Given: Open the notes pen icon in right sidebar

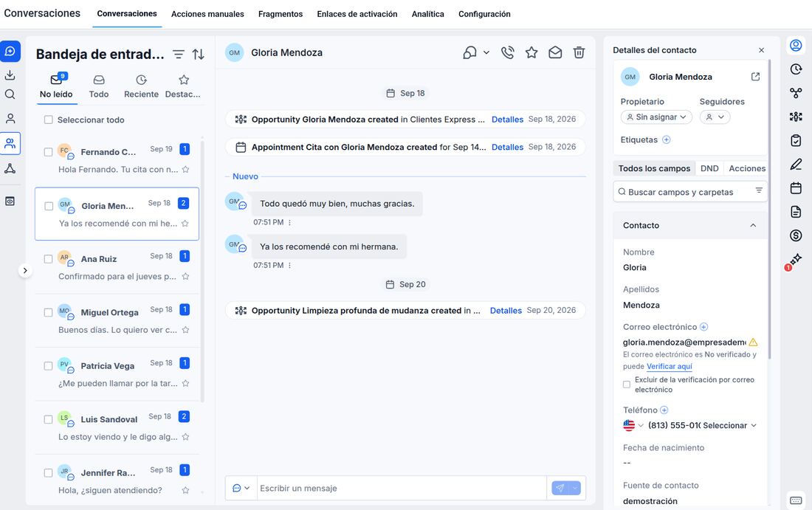Looking at the screenshot, I should point(796,164).
